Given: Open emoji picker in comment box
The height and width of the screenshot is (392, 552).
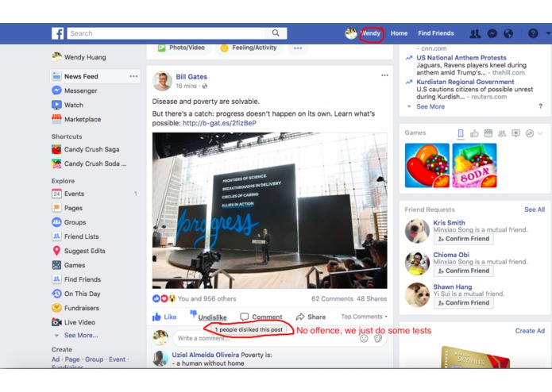Looking at the screenshot, I should coord(364,339).
